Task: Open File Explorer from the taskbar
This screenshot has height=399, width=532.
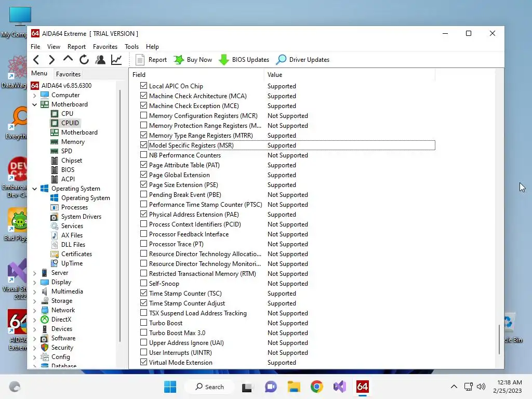Action: pyautogui.click(x=294, y=387)
